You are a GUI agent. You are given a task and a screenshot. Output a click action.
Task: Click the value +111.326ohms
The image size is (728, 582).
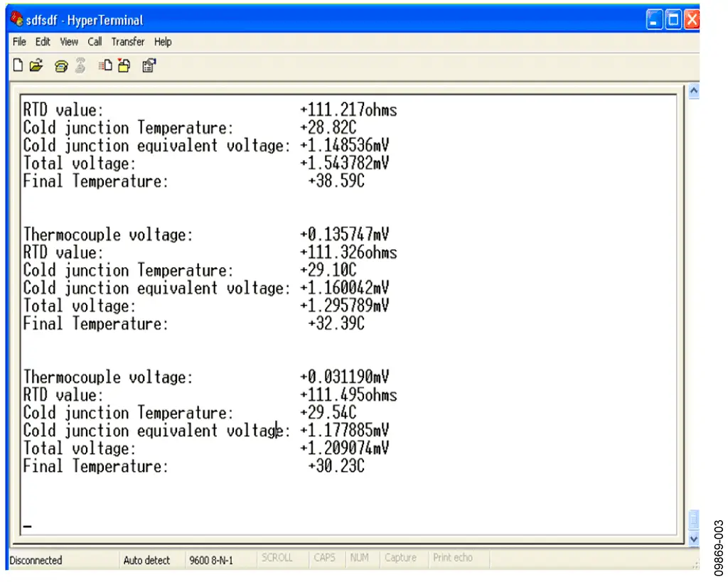(x=348, y=252)
